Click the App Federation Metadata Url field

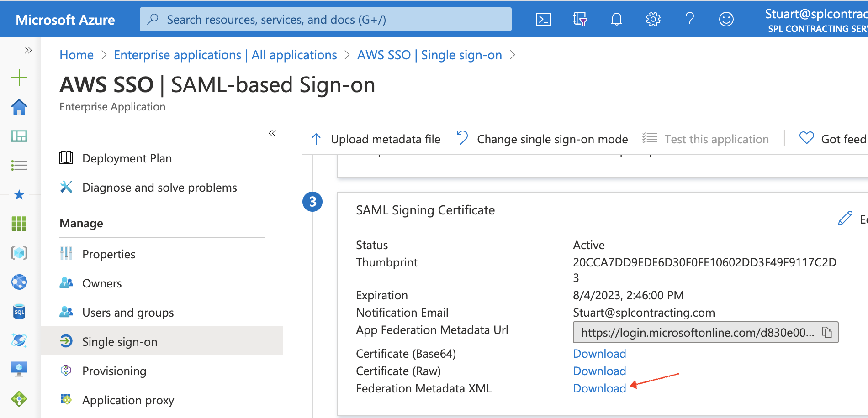pyautogui.click(x=705, y=332)
